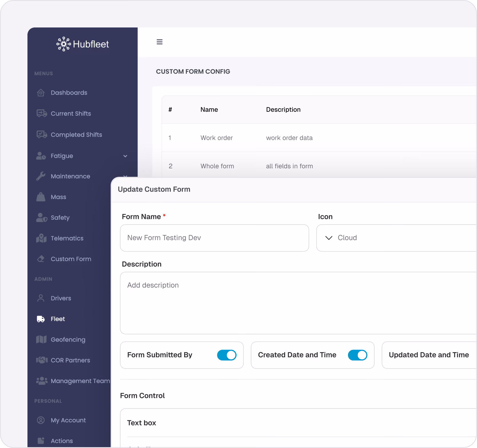The height and width of the screenshot is (448, 477).
Task: Toggle the Created Date and Time switch
Action: coord(357,355)
